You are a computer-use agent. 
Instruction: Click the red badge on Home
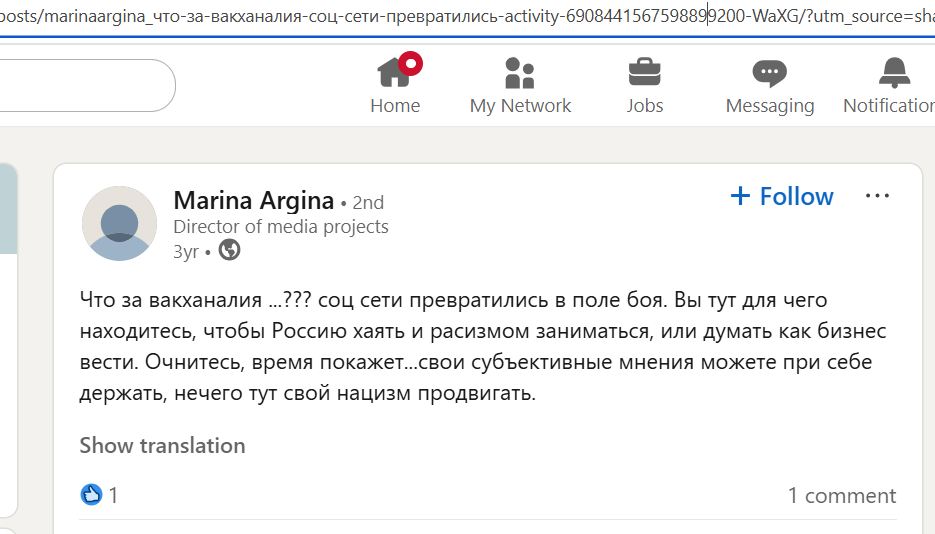(x=410, y=65)
